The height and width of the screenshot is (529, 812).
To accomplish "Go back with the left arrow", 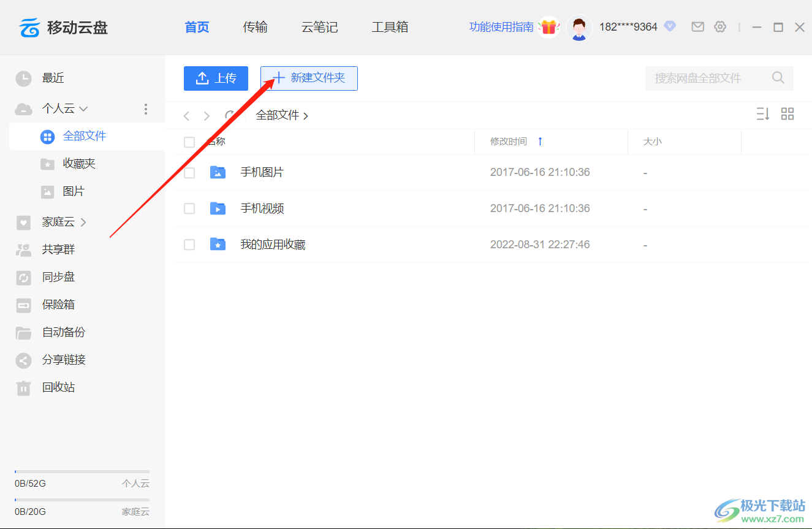I will (187, 116).
